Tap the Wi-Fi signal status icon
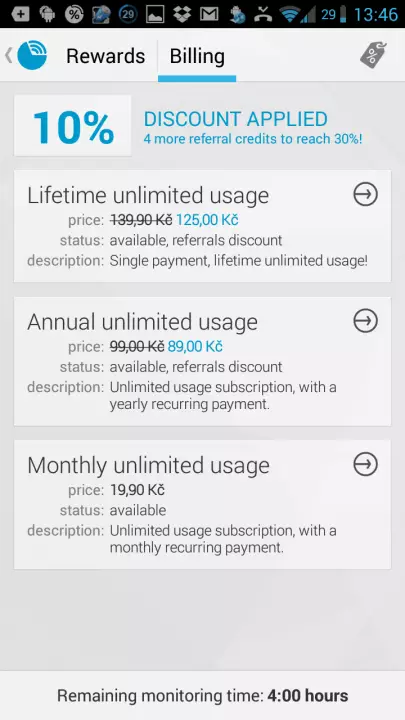Viewport: 405px width, 720px height. point(290,14)
